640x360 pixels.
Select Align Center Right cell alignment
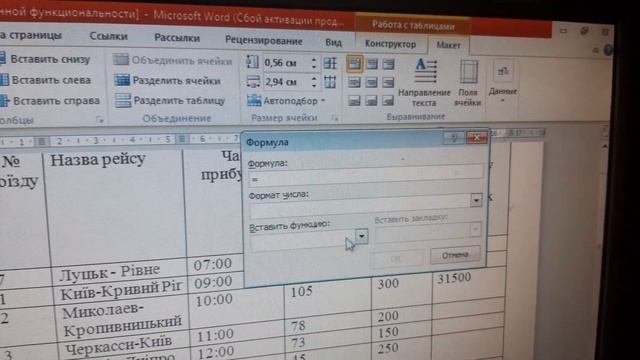click(388, 82)
